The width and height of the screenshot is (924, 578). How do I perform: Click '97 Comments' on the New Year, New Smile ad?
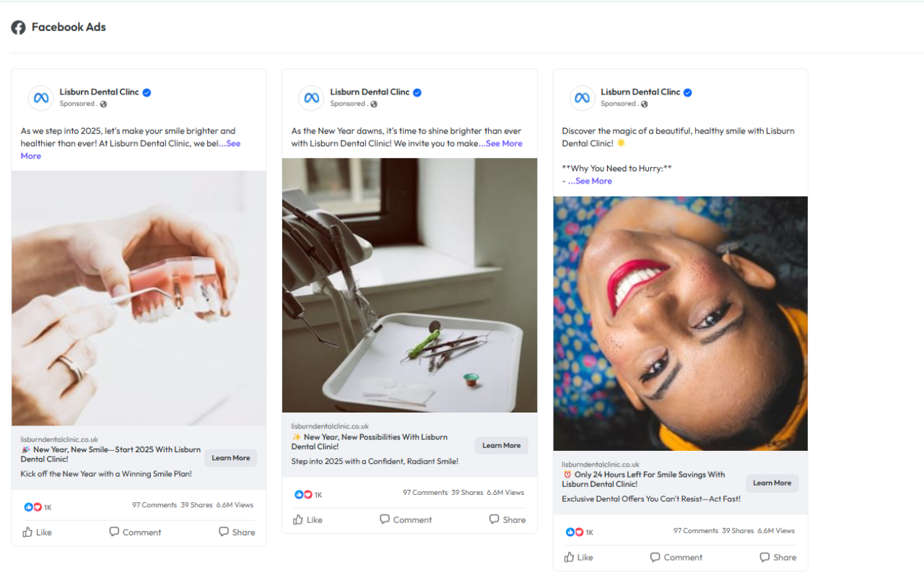[154, 505]
